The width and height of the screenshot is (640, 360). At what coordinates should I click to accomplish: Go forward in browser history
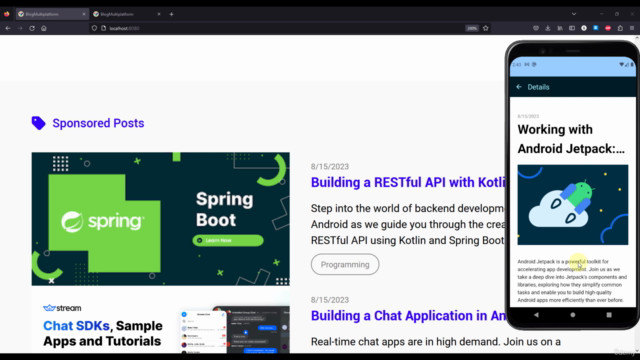pyautogui.click(x=20, y=28)
